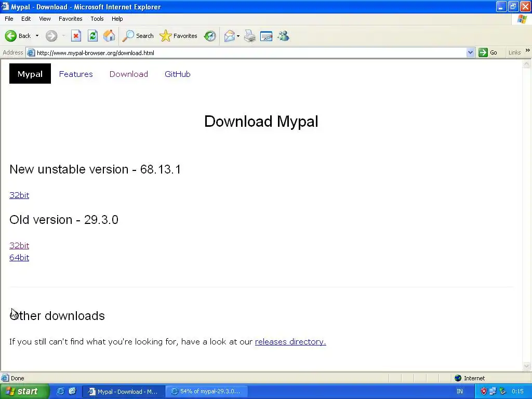
Task: Open the Windows start button
Action: point(24,391)
